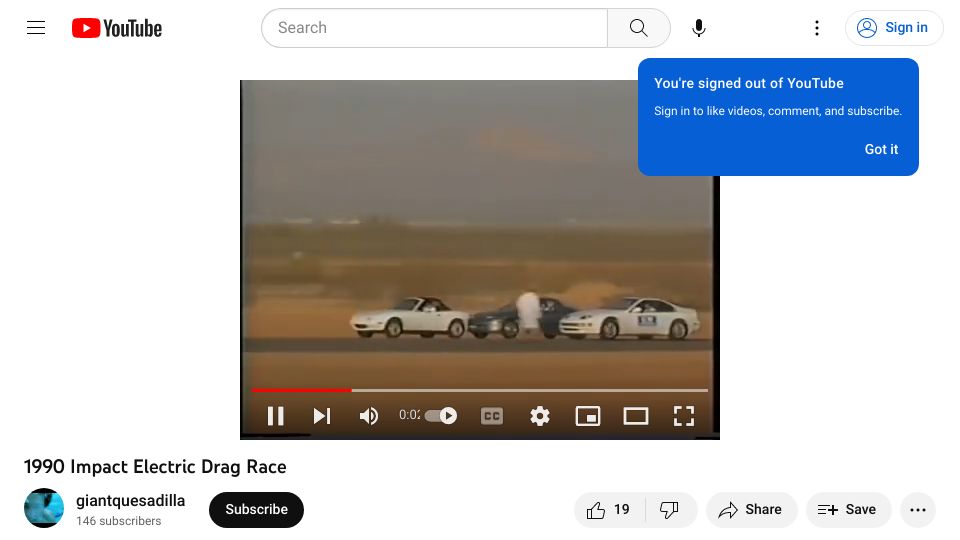Toggle the autoplay switch

point(441,416)
